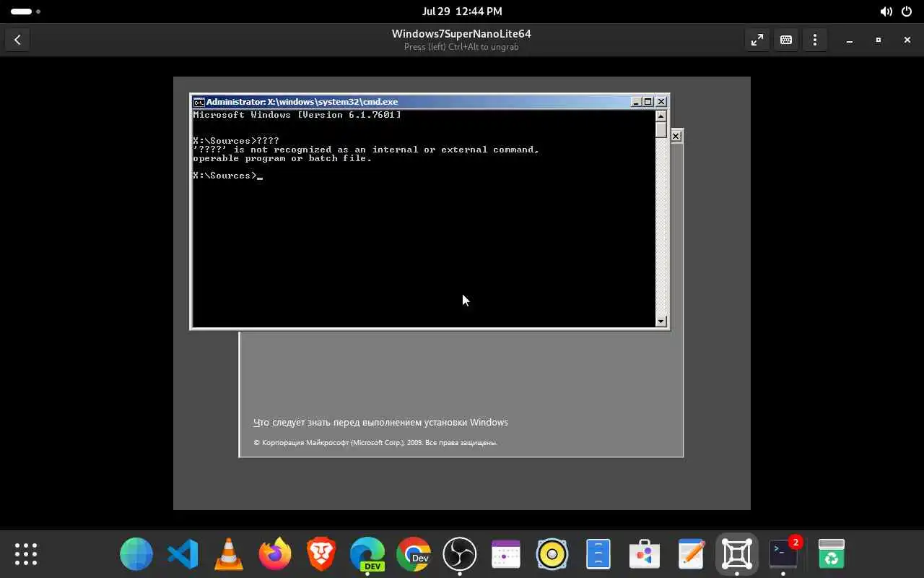Open the clock and calendar menu
The width and height of the screenshot is (924, 578).
pos(462,12)
